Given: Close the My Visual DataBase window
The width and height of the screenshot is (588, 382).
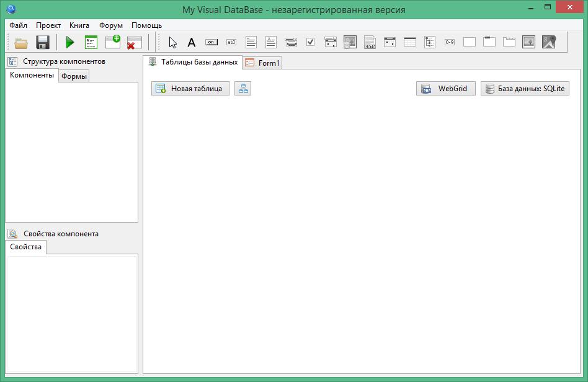Looking at the screenshot, I should (x=569, y=7).
